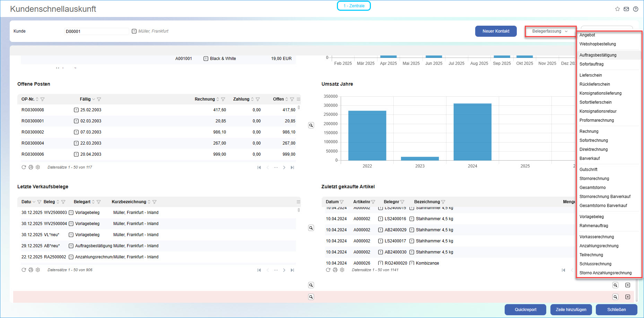This screenshot has height=318, width=644.
Task: Go to next page in Letzte Verkaufsbelege
Action: [x=284, y=270]
